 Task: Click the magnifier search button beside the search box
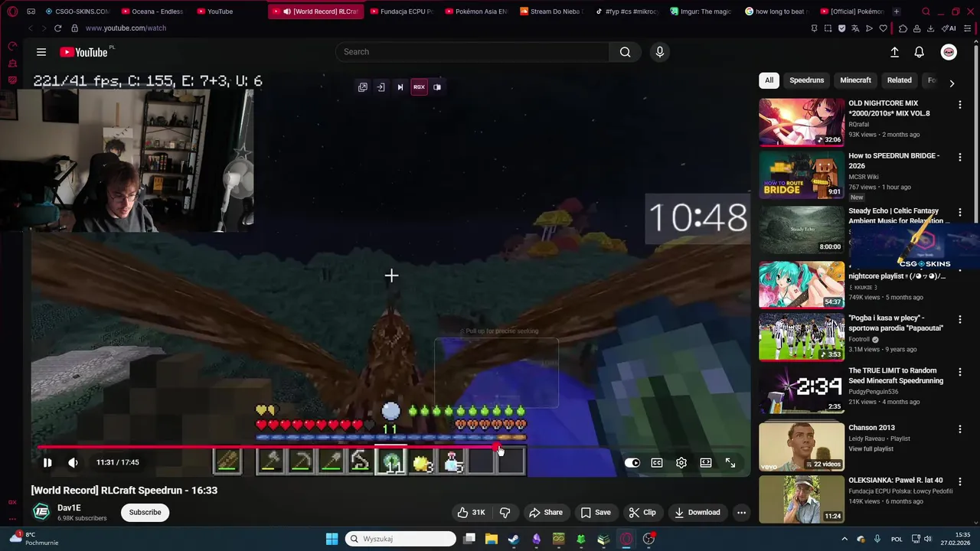[626, 52]
